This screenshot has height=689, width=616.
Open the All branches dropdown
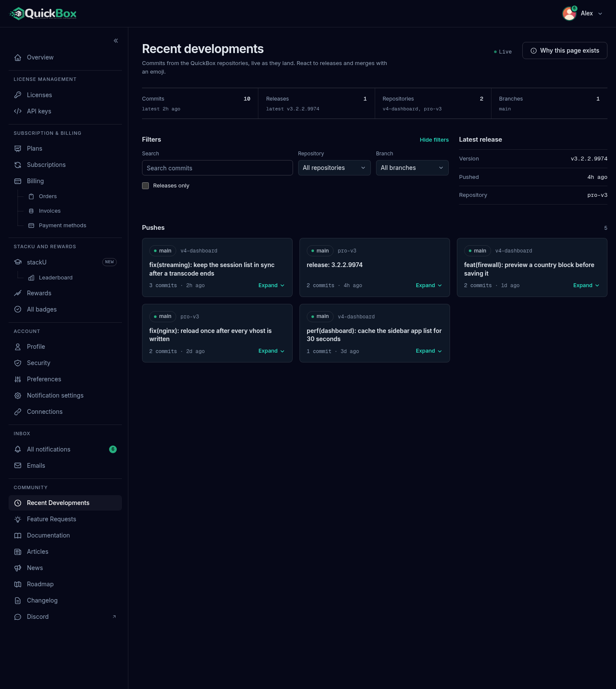(412, 168)
